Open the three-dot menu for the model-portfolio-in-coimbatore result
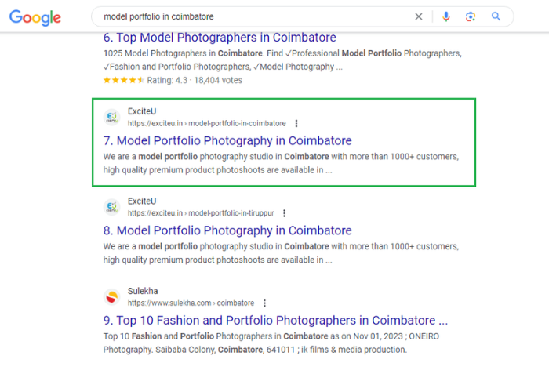549x392 pixels. click(296, 124)
